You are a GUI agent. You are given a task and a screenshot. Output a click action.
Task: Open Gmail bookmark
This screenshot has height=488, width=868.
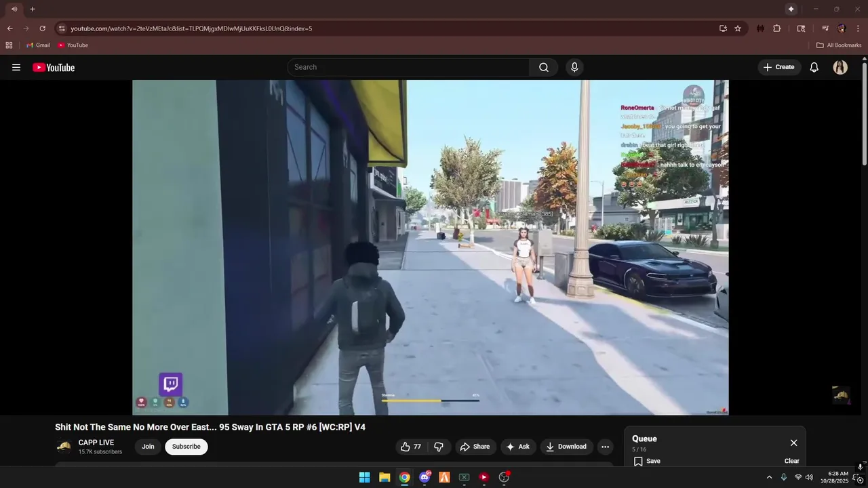coord(38,45)
